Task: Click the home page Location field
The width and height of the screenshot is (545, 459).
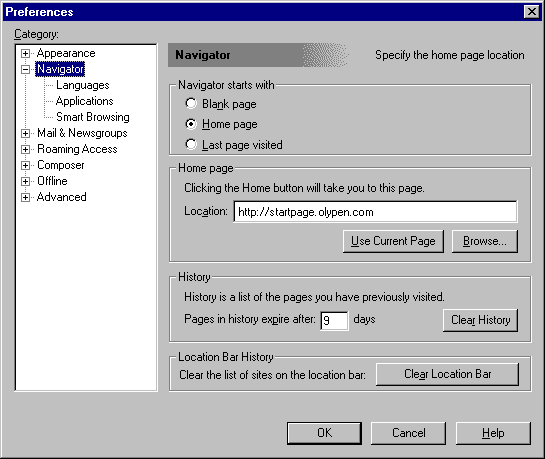Action: pyautogui.click(x=375, y=212)
